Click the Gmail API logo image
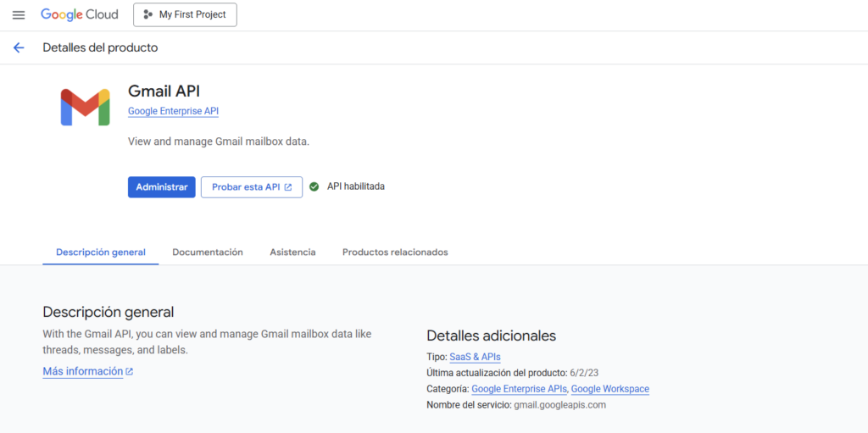The width and height of the screenshot is (868, 433). click(x=85, y=108)
